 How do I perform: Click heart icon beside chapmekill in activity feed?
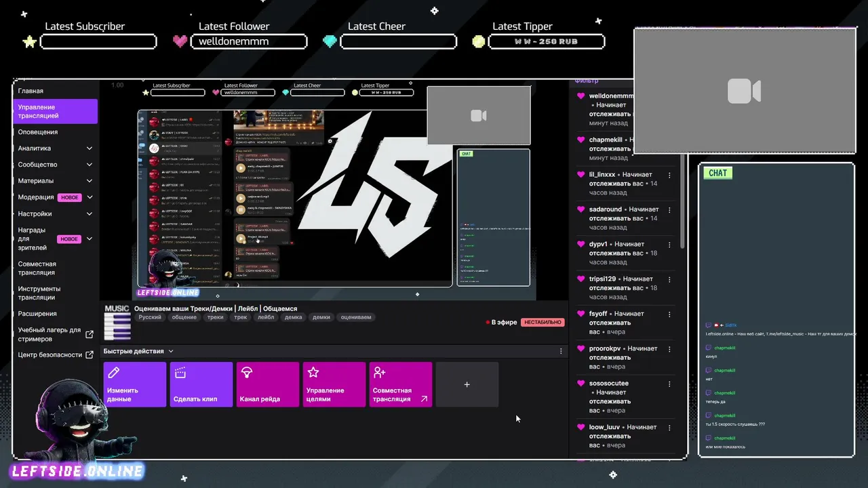pyautogui.click(x=581, y=140)
